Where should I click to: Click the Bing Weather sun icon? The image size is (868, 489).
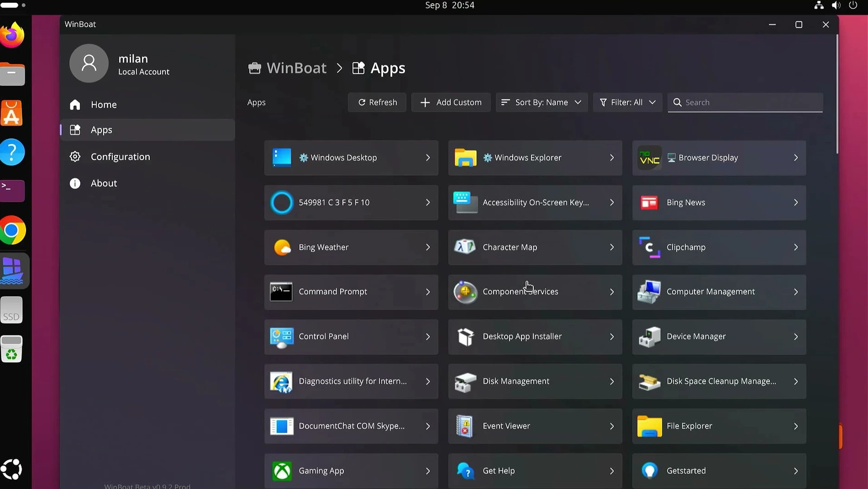(282, 247)
